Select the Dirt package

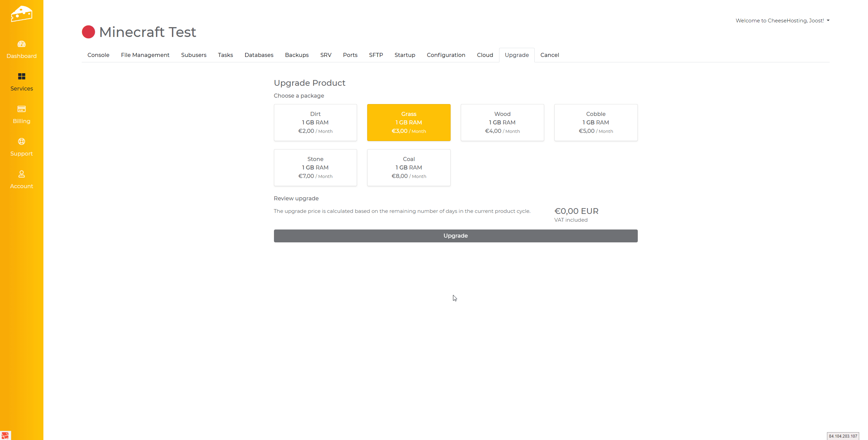315,122
